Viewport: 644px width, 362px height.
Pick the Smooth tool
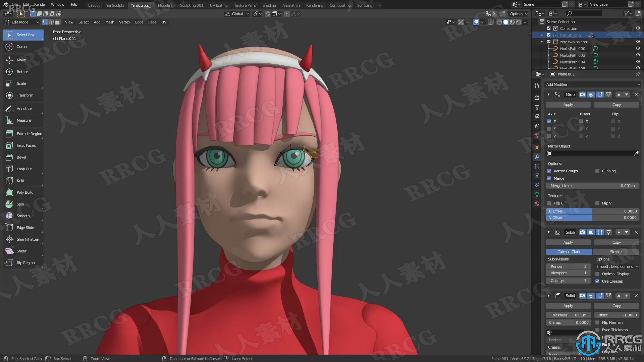[x=23, y=216]
